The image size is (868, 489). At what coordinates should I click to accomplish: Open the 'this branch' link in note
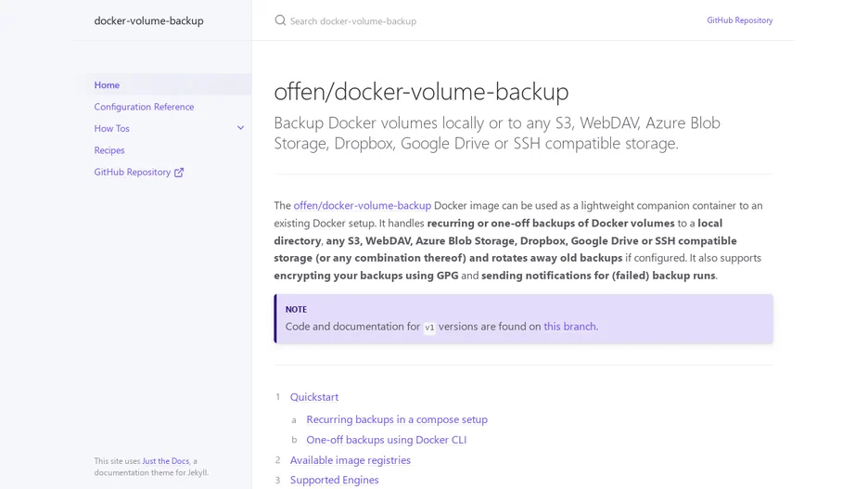click(x=569, y=327)
